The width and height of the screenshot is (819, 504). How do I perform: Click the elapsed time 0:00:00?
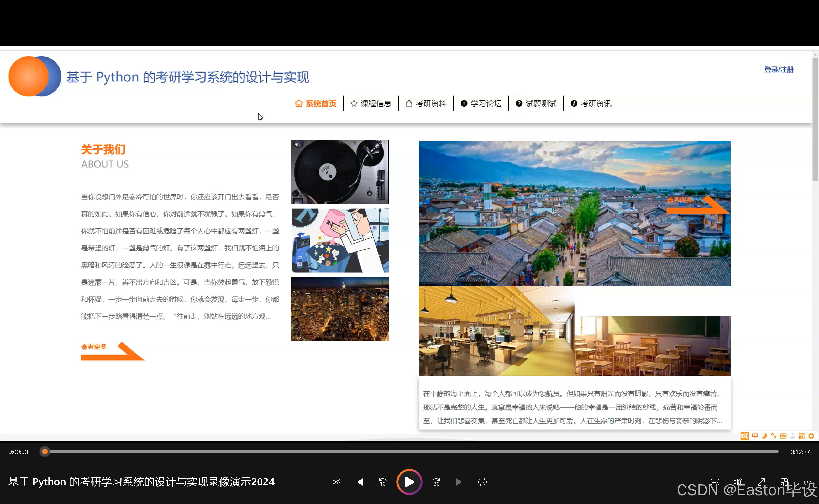(18, 452)
